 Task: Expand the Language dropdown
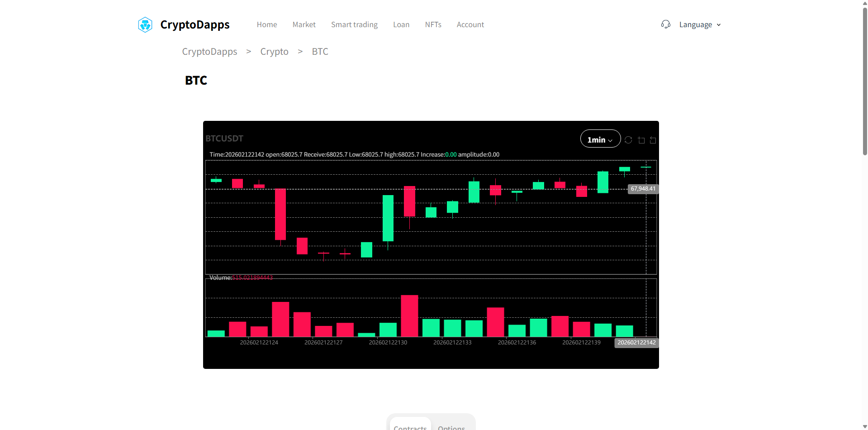coord(695,24)
